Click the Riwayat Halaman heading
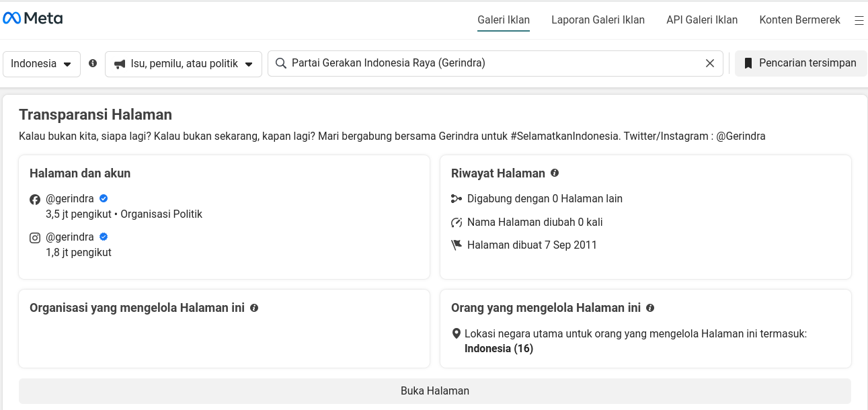The width and height of the screenshot is (868, 410). [x=498, y=173]
